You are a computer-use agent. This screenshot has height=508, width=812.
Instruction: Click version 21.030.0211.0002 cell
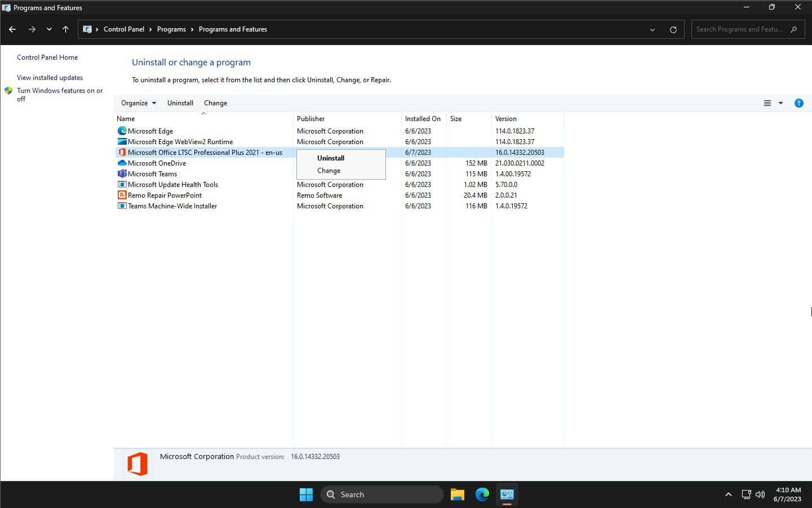(x=520, y=163)
